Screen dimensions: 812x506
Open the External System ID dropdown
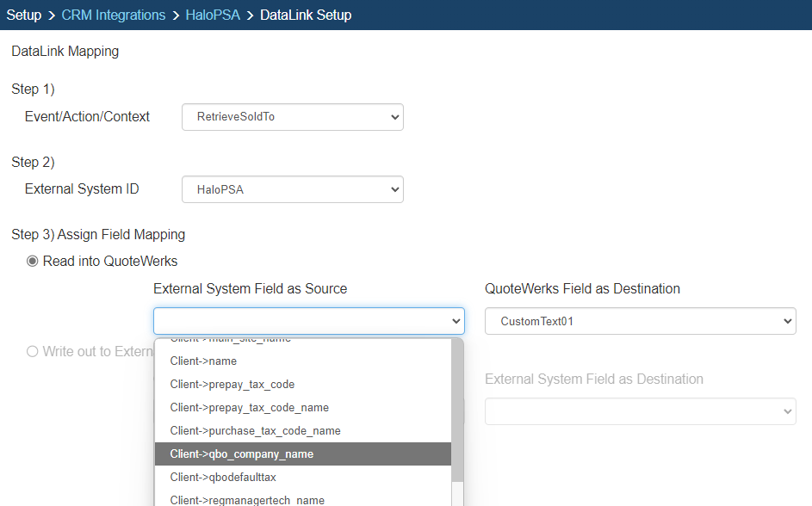[292, 189]
